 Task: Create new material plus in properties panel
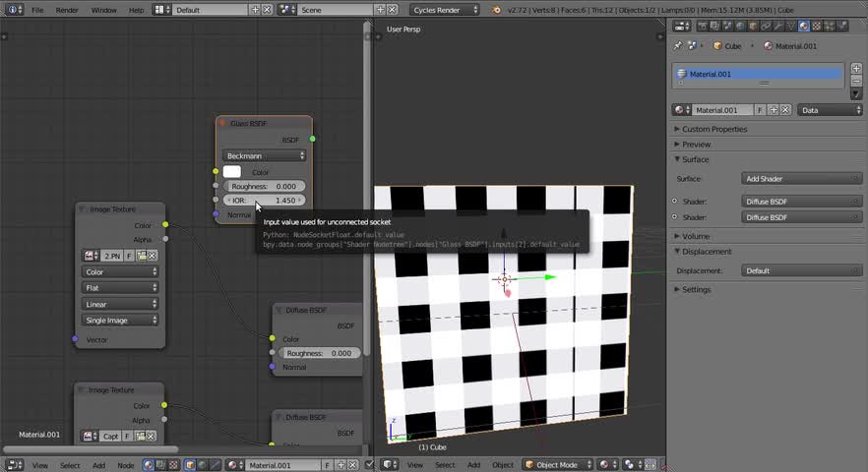[774, 110]
